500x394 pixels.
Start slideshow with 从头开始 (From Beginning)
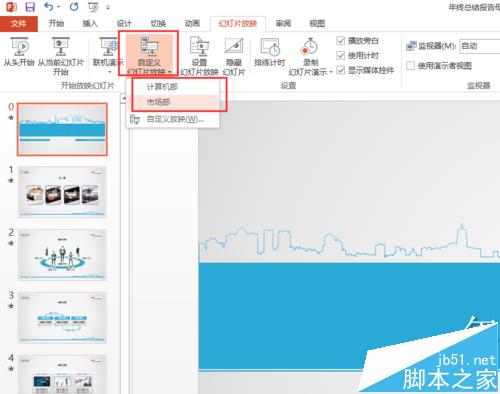coord(19,52)
